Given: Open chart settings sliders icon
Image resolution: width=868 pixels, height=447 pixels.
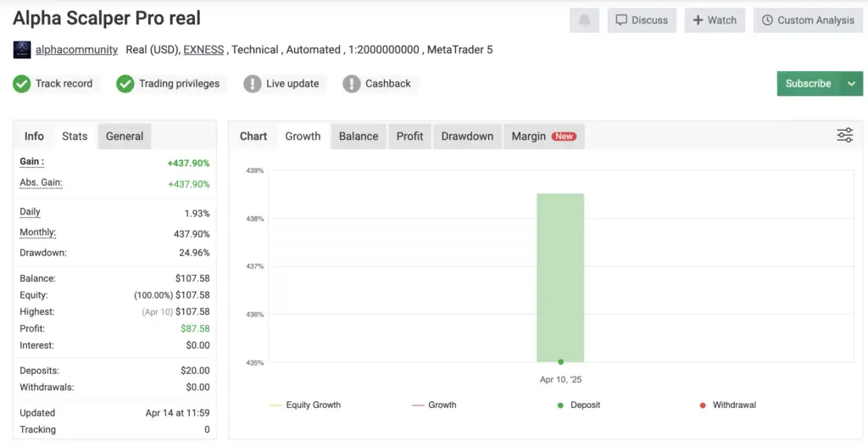Looking at the screenshot, I should (844, 136).
